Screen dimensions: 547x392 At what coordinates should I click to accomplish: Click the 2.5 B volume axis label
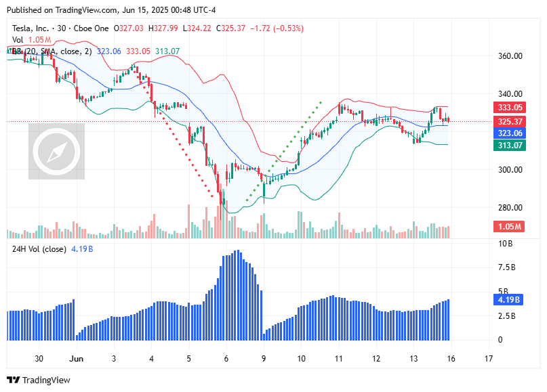[506, 316]
